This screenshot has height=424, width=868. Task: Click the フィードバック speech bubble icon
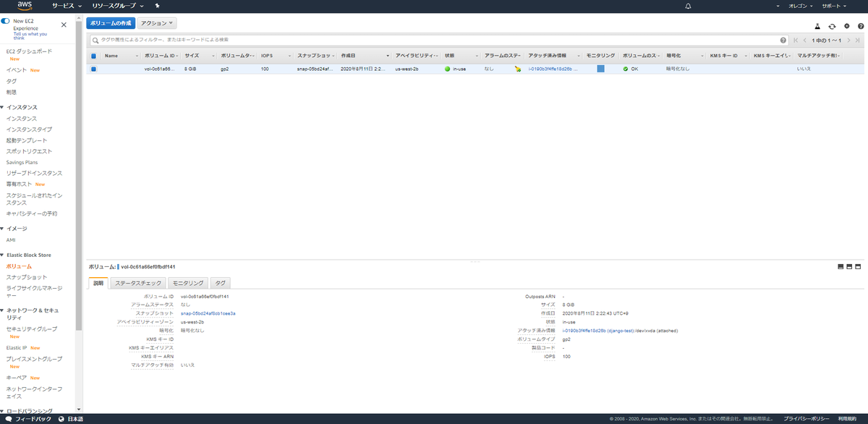(x=7, y=419)
